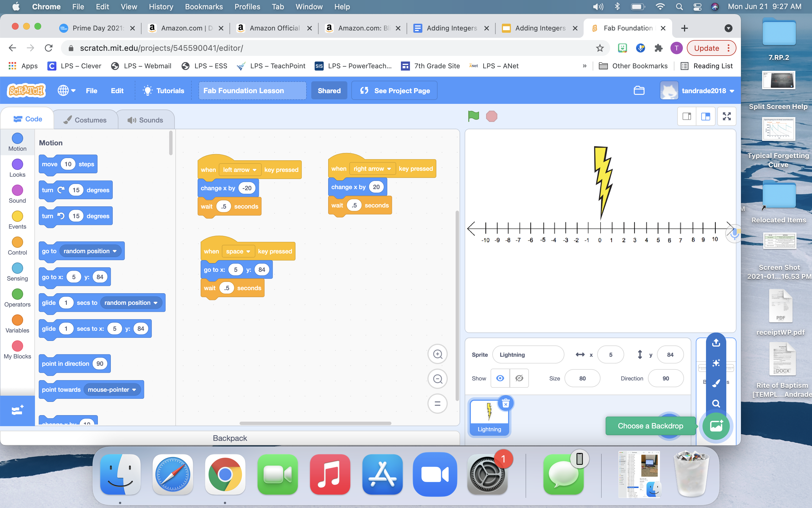Open the language globe dropdown
The image size is (812, 508).
(67, 91)
